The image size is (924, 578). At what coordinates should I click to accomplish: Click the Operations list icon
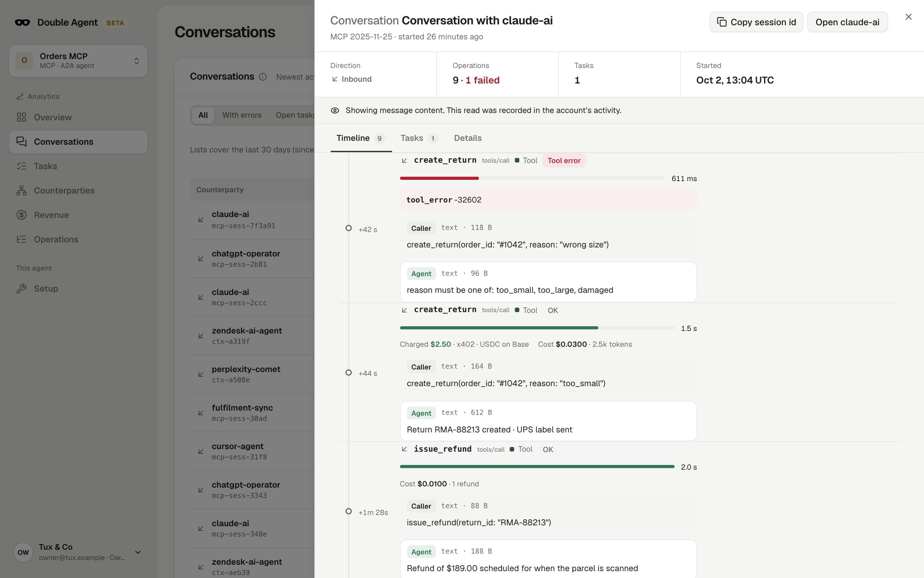(x=21, y=239)
